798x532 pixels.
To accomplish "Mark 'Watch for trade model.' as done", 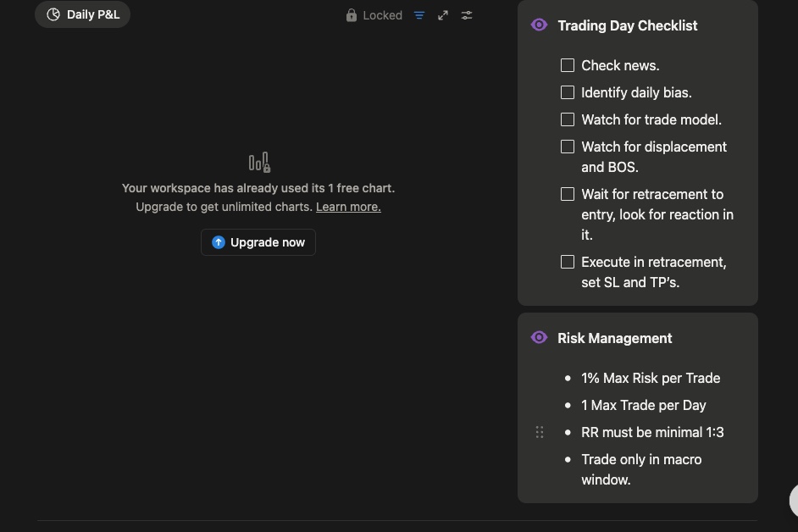I will (x=568, y=119).
